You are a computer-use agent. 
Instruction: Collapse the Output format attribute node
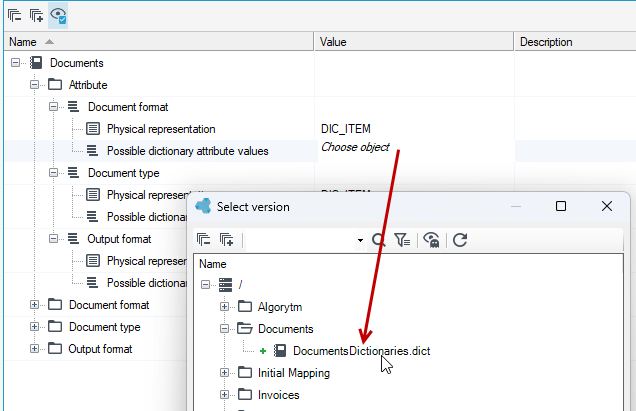pyautogui.click(x=54, y=239)
